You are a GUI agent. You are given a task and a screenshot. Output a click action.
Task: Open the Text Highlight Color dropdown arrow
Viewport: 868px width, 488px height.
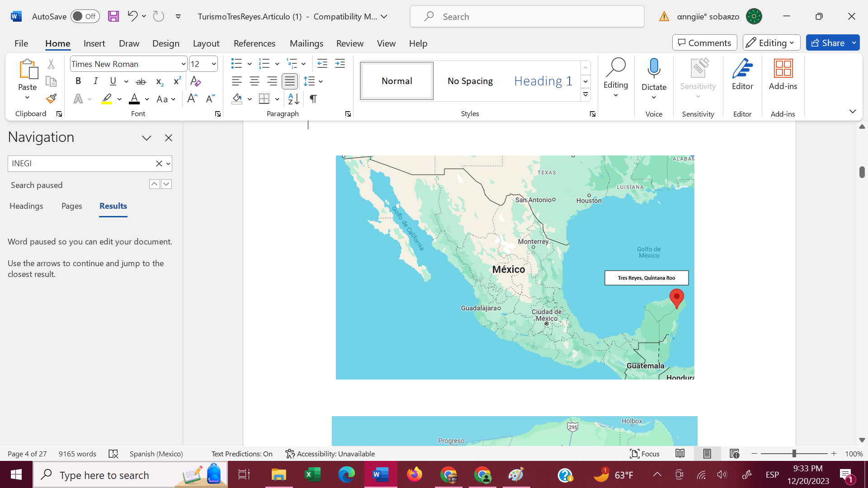click(119, 99)
